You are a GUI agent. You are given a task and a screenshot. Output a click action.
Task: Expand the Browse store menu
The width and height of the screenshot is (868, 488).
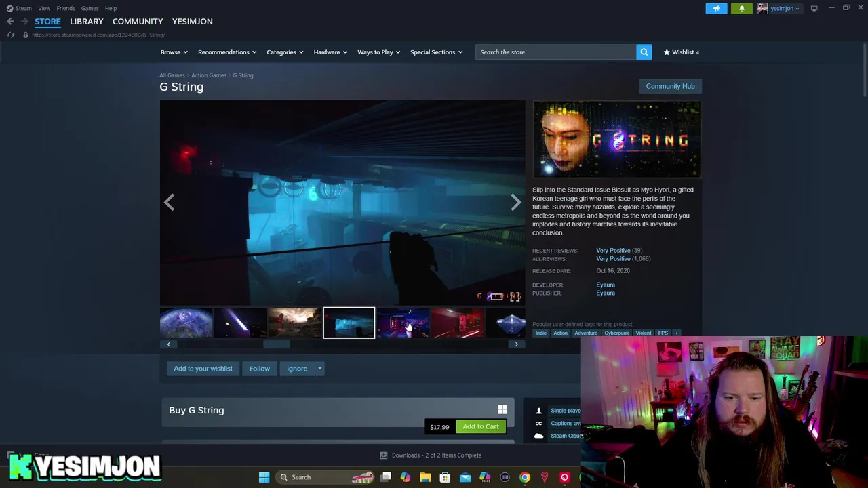coord(174,52)
